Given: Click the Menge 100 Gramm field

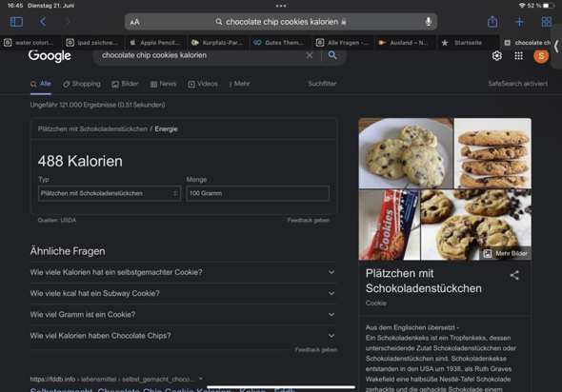Looking at the screenshot, I should coord(258,193).
